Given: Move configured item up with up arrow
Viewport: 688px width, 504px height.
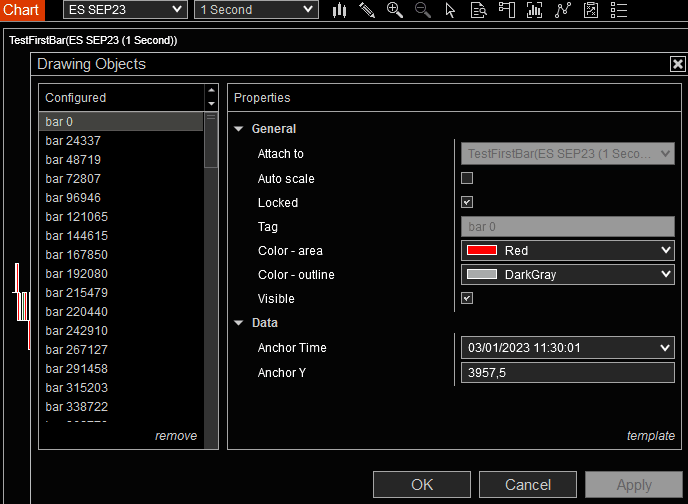Looking at the screenshot, I should click(x=211, y=90).
